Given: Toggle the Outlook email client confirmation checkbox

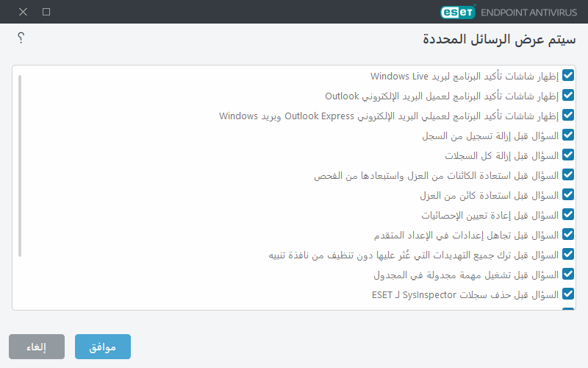Looking at the screenshot, I should pyautogui.click(x=568, y=96).
